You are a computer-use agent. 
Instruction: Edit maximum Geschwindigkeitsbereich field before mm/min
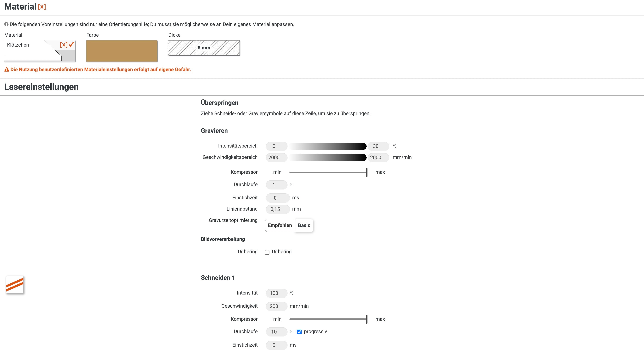(x=378, y=157)
